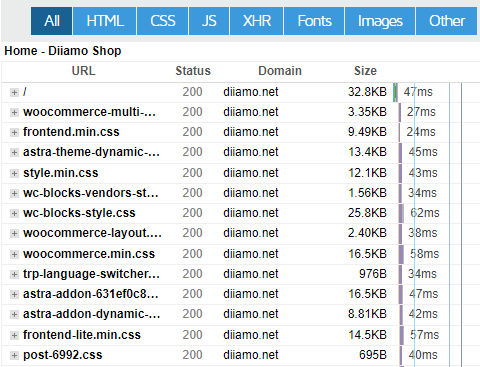Click the Status column header

tap(193, 71)
